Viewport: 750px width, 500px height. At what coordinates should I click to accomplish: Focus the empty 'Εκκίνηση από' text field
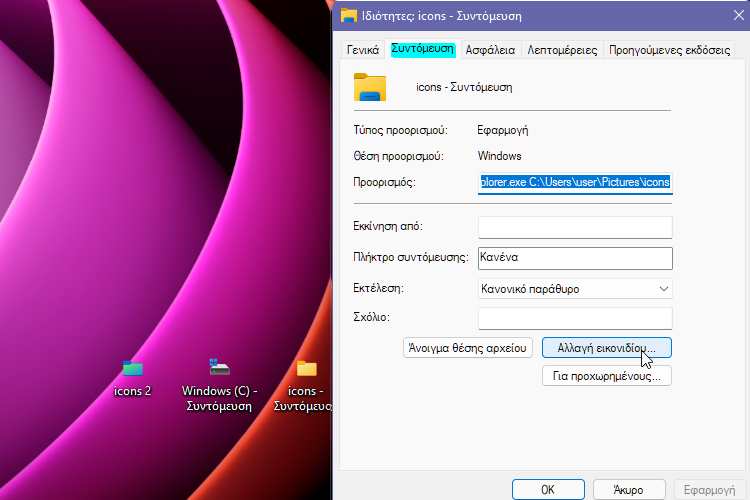coord(575,227)
